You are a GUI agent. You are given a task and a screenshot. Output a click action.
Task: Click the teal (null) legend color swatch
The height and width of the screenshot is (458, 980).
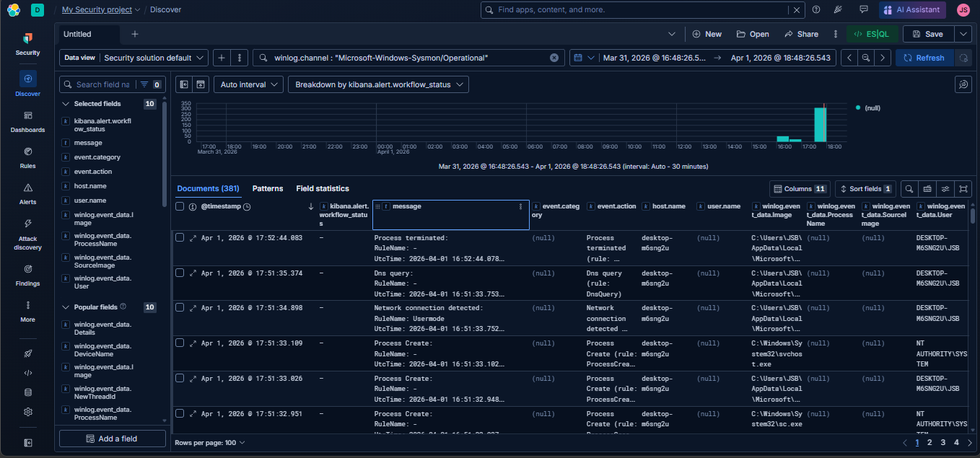[858, 107]
